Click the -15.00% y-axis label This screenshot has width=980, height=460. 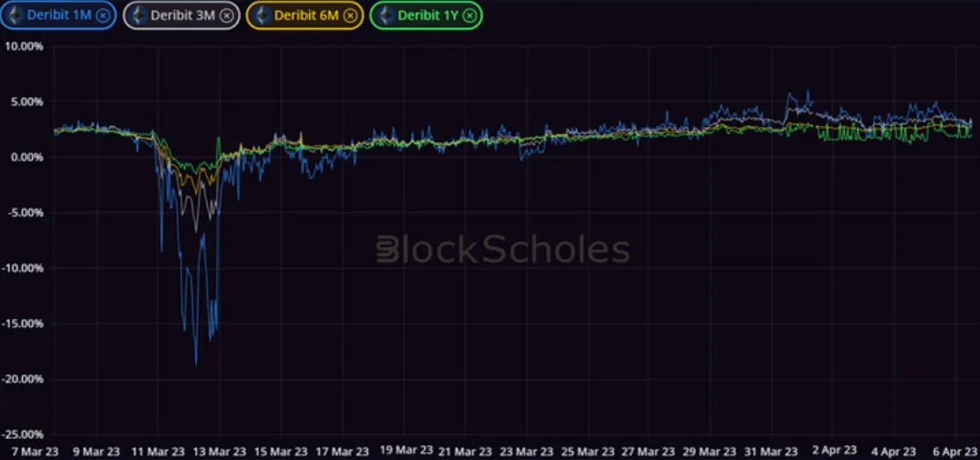coord(22,324)
